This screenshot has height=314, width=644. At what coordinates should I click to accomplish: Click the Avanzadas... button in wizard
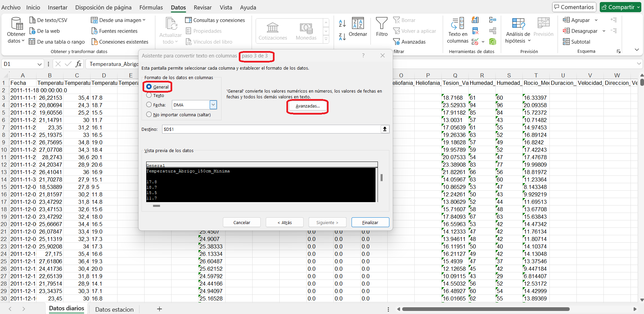click(x=308, y=106)
